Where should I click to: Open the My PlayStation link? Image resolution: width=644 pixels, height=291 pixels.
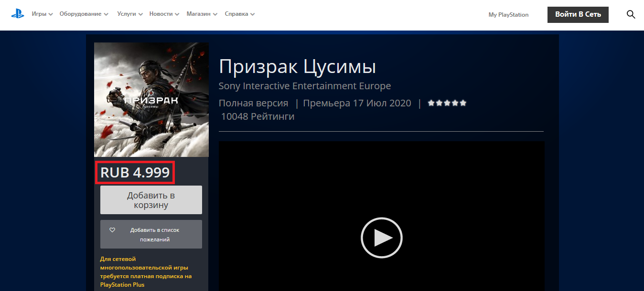(x=508, y=15)
